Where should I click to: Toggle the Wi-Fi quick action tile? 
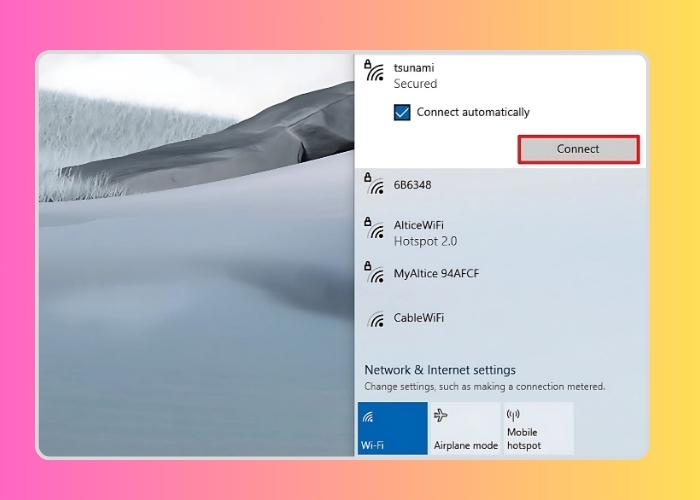point(392,429)
